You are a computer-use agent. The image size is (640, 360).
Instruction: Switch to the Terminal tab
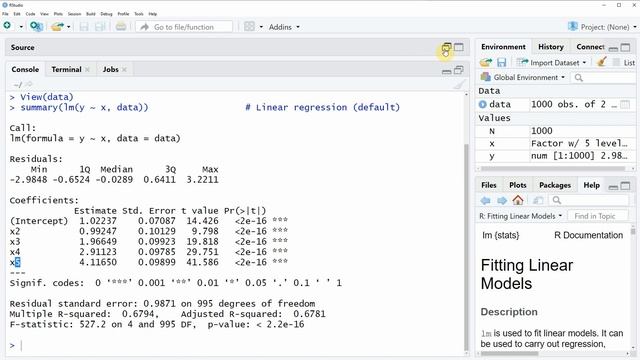coord(66,69)
